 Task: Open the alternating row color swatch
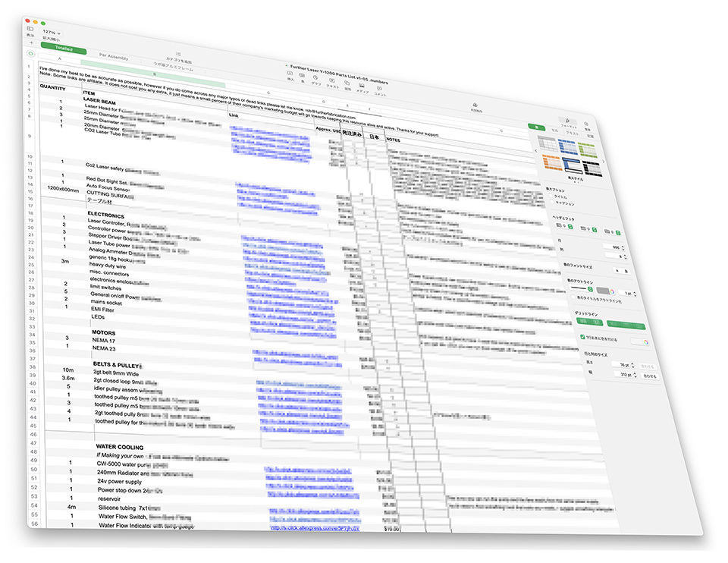click(x=639, y=342)
